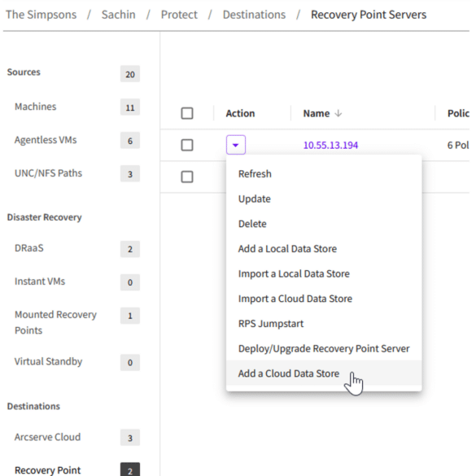Image resolution: width=476 pixels, height=476 pixels.
Task: Click the Virtual Standby count badge
Action: click(130, 362)
